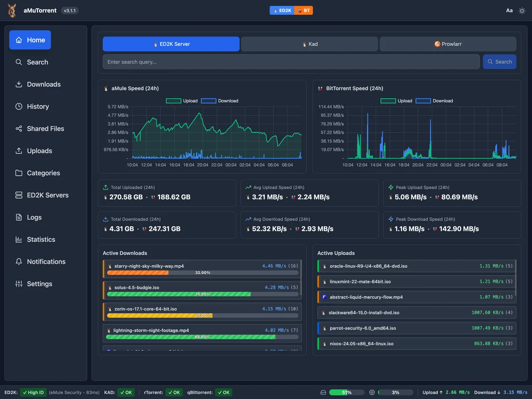The image size is (532, 399).
Task: Open the Search page in sidebar
Action: pyautogui.click(x=32, y=62)
